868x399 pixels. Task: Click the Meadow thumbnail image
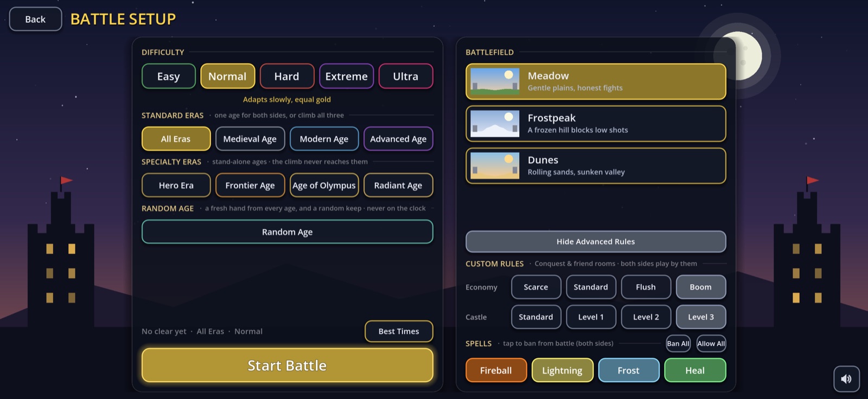coord(495,81)
